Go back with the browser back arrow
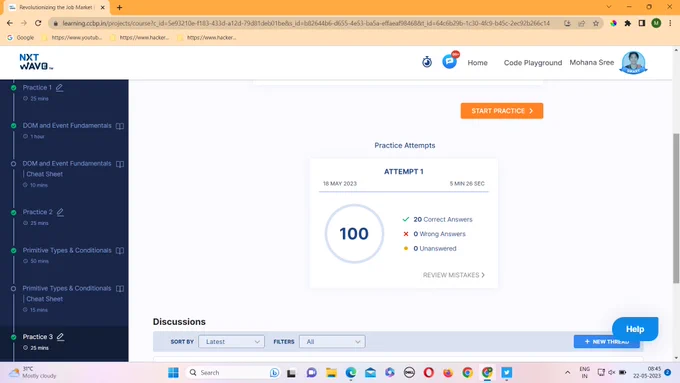This screenshot has height=383, width=680. [x=10, y=23]
